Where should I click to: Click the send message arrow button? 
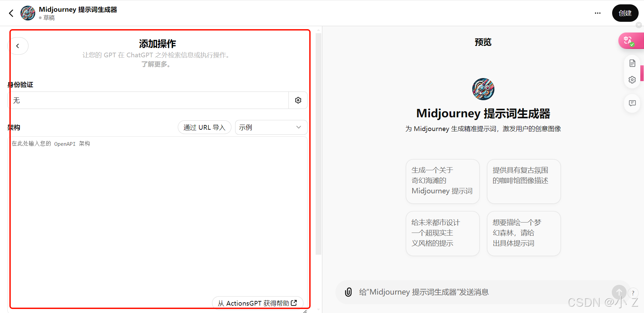(x=619, y=292)
